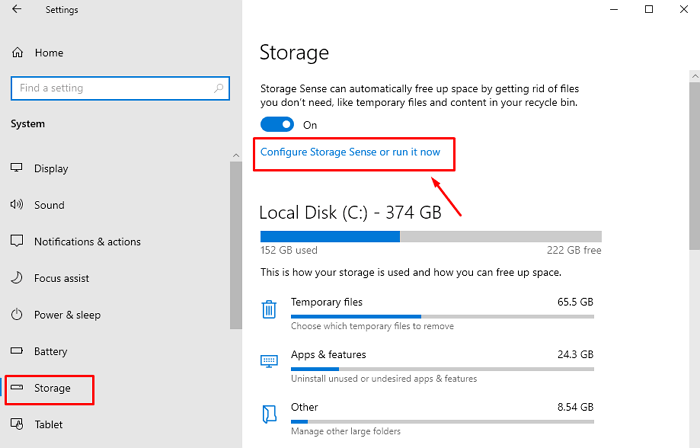This screenshot has width=700, height=448.
Task: Maximize the Settings window
Action: [x=649, y=10]
